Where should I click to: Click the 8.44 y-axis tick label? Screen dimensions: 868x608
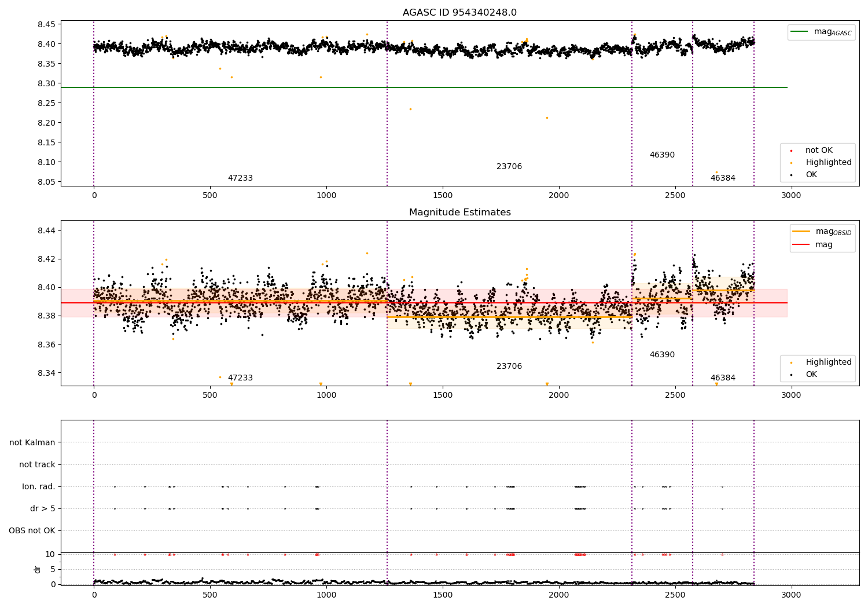[x=47, y=230]
